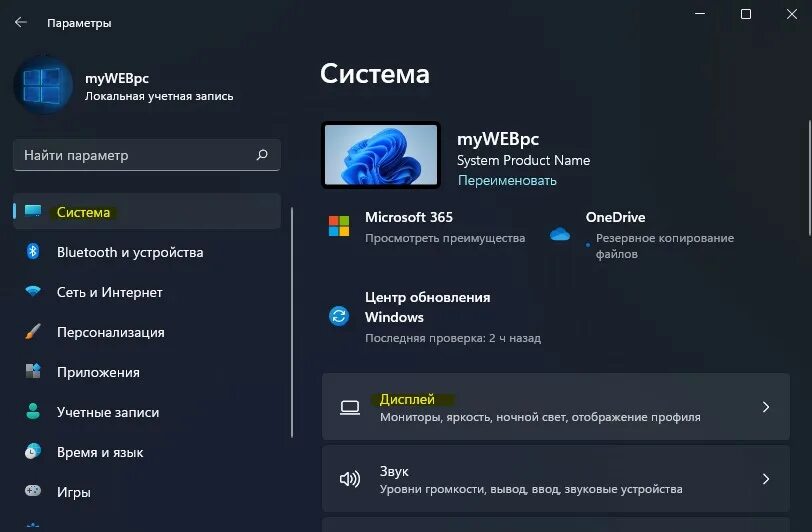This screenshot has width=812, height=532.
Task: Click the Bluetooth icon in sidebar
Action: point(33,251)
